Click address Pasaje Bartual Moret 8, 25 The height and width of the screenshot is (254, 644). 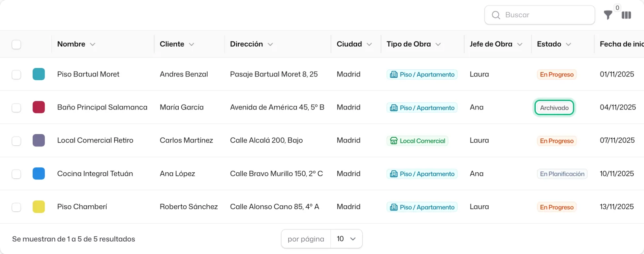pyautogui.click(x=274, y=74)
